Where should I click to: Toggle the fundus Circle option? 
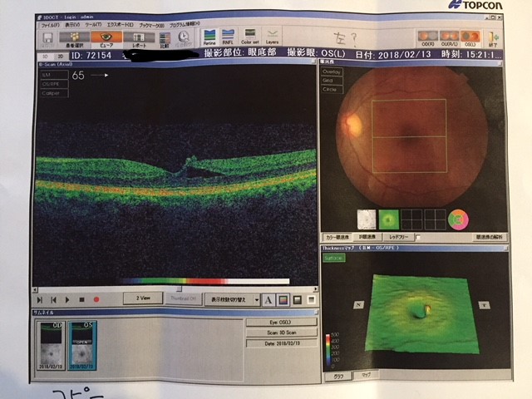[332, 90]
